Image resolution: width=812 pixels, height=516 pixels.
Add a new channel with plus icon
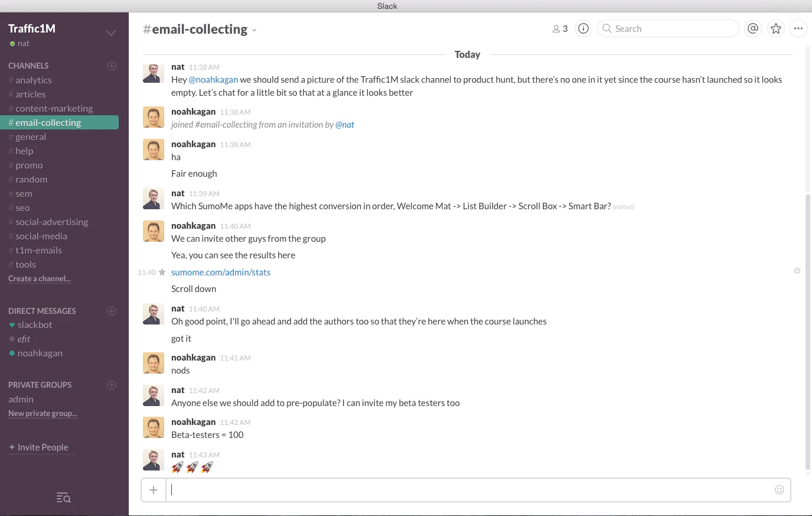(x=112, y=66)
